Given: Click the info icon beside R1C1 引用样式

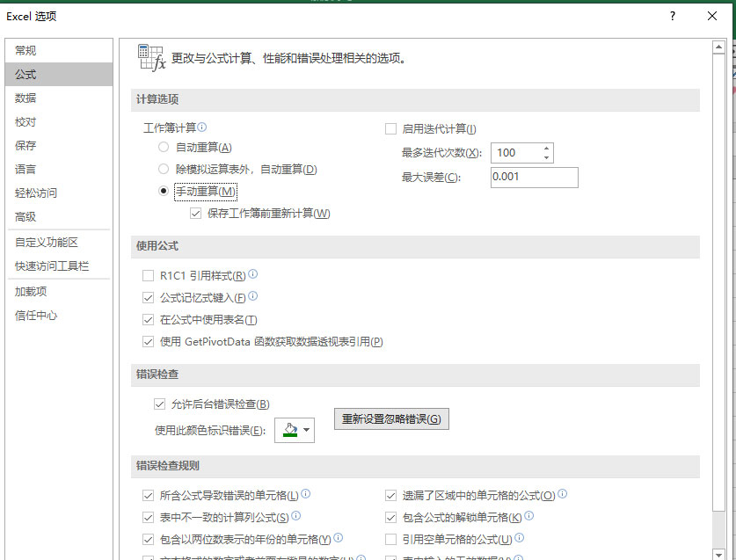Looking at the screenshot, I should 252,273.
